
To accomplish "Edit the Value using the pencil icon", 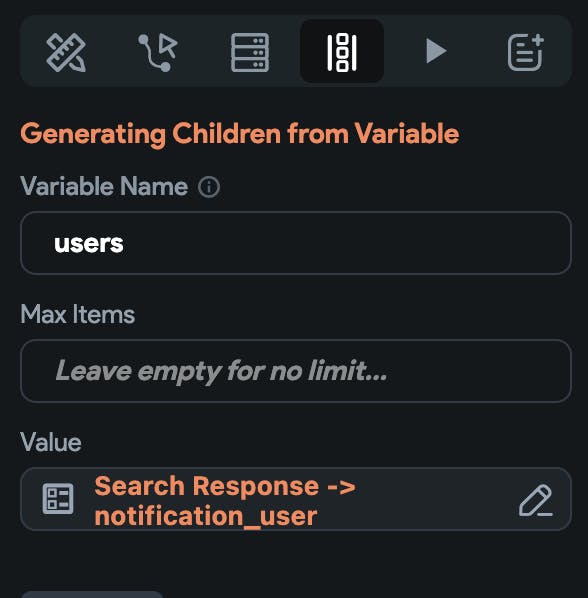I will coord(535,500).
